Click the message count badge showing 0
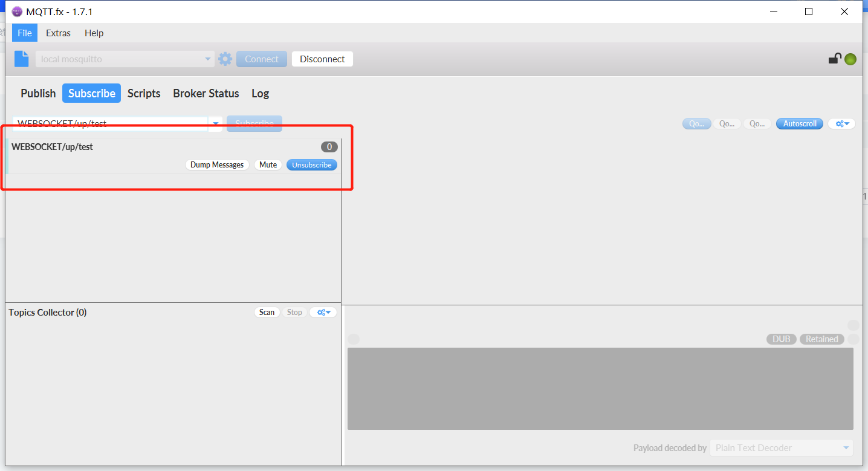Screen dimensions: 868x471 click(x=329, y=147)
